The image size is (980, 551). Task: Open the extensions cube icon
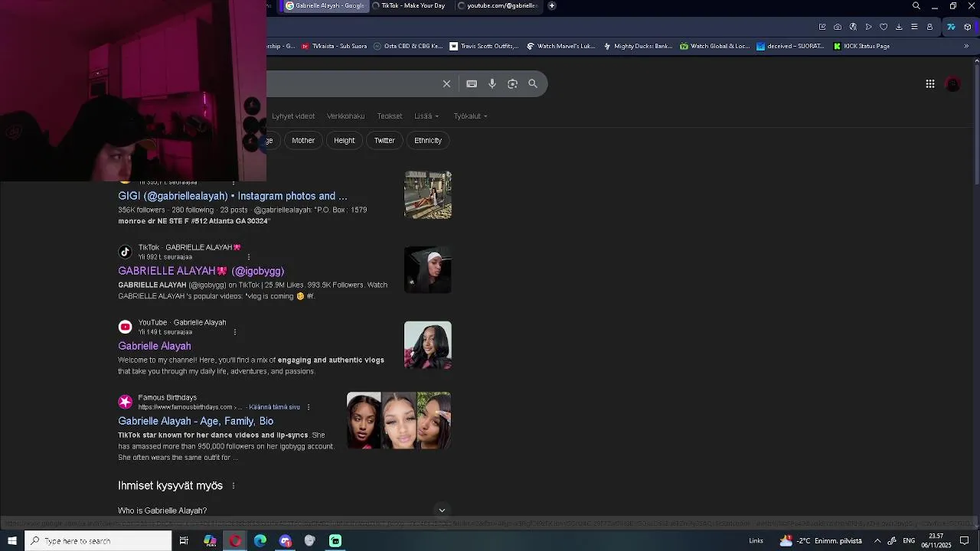[x=968, y=27]
